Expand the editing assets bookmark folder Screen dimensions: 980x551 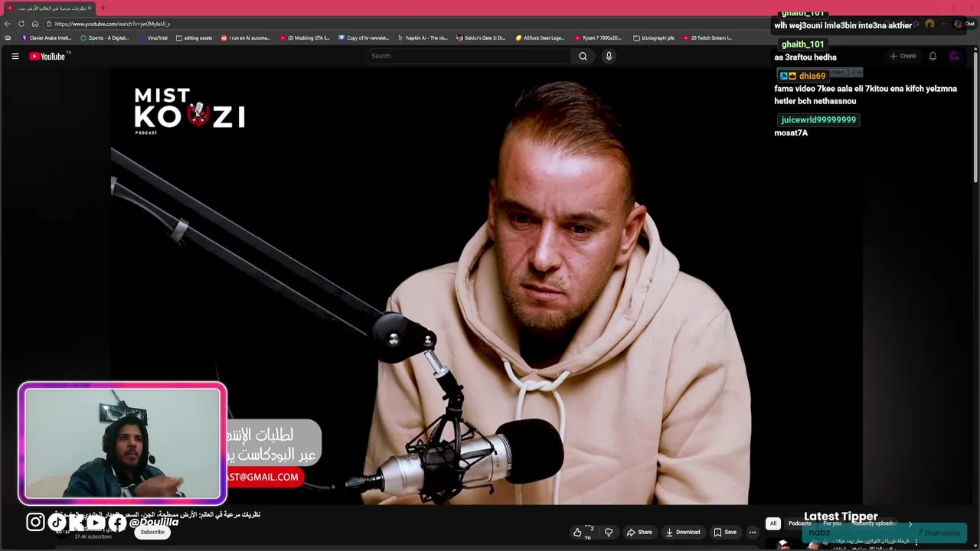(194, 37)
